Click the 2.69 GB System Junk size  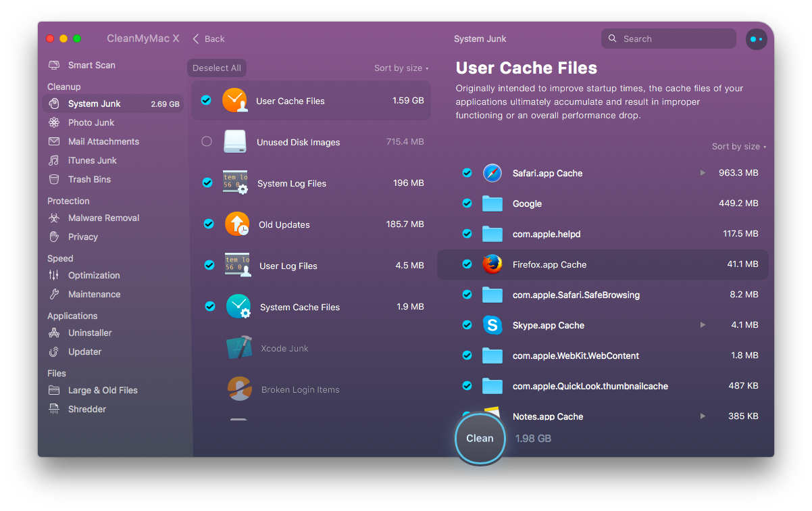165,105
